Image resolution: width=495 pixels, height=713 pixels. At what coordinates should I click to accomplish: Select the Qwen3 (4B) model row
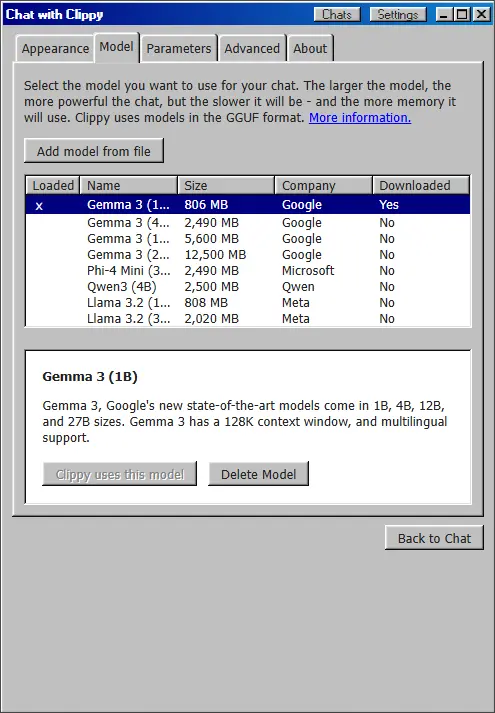[248, 286]
